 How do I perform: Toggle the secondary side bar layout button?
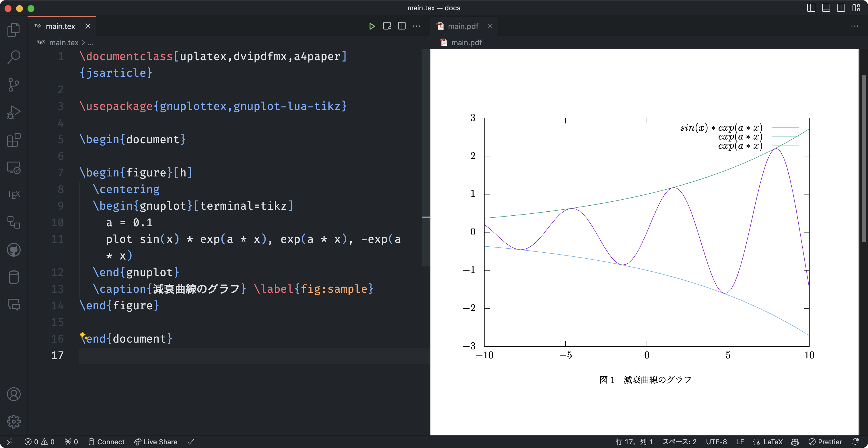(841, 8)
